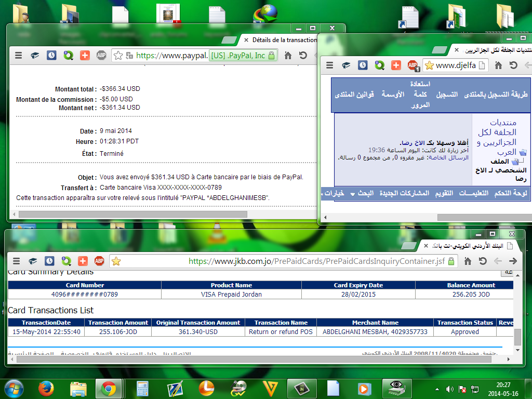Bookmark the PayPal page with the star icon
The width and height of the screenshot is (532, 399).
click(118, 55)
